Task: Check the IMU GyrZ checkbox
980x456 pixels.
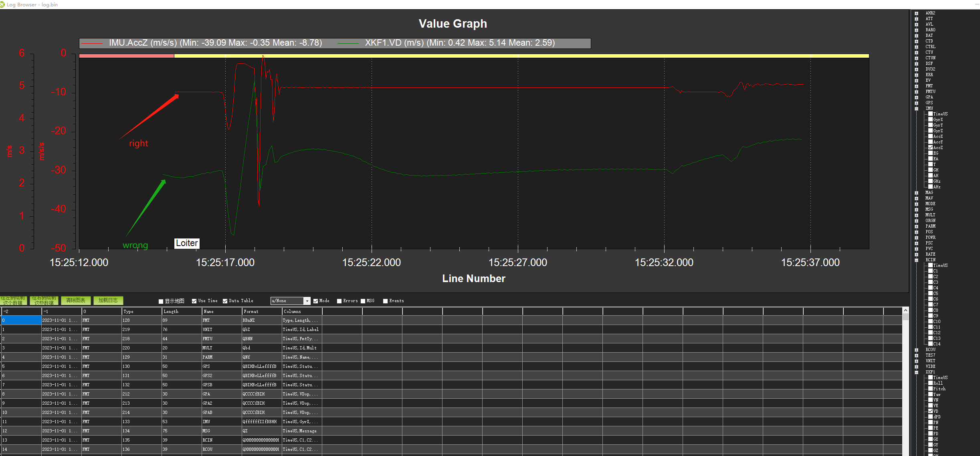Action: click(x=931, y=131)
